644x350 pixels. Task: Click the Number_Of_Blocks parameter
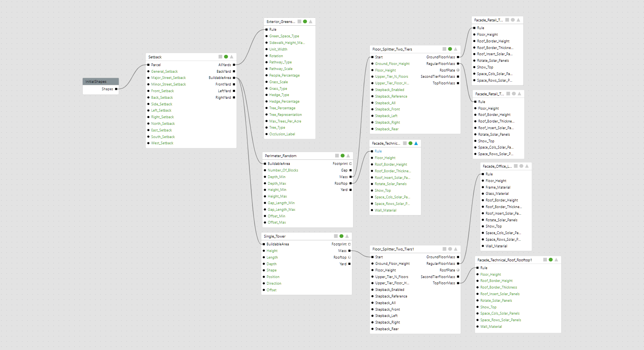pos(283,170)
